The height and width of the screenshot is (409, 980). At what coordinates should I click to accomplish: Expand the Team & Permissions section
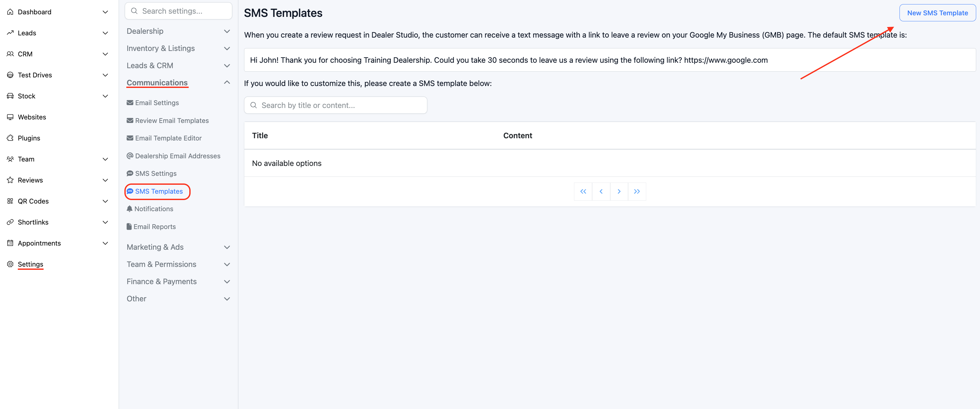pyautogui.click(x=227, y=264)
